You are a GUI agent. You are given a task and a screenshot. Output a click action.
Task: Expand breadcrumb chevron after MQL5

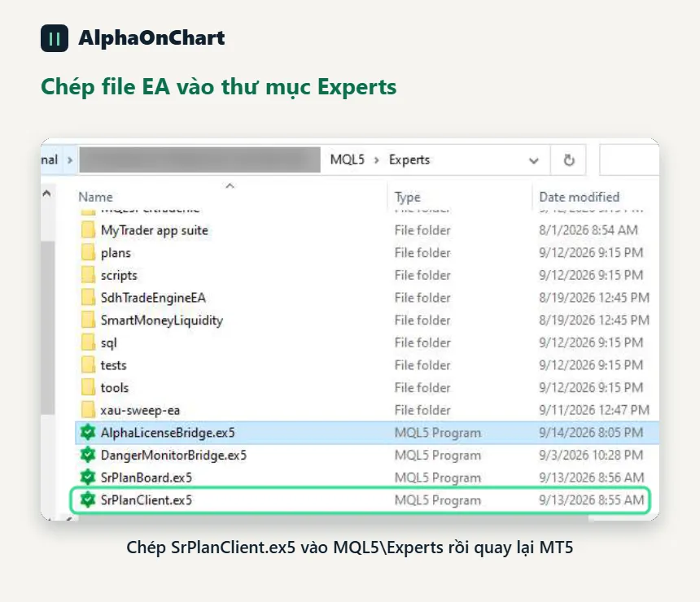tap(376, 159)
